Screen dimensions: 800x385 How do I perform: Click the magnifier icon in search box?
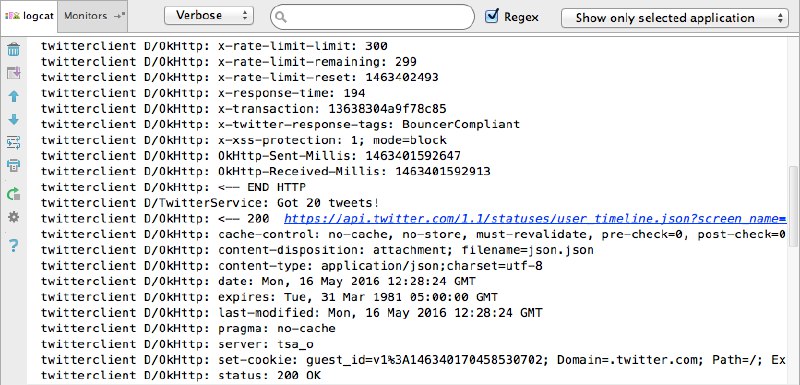pyautogui.click(x=280, y=17)
